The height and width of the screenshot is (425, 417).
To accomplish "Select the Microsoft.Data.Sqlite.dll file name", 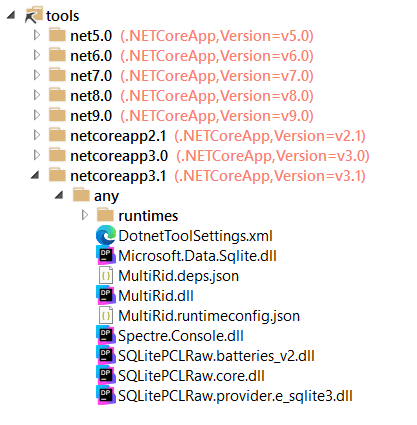I will 197,256.
